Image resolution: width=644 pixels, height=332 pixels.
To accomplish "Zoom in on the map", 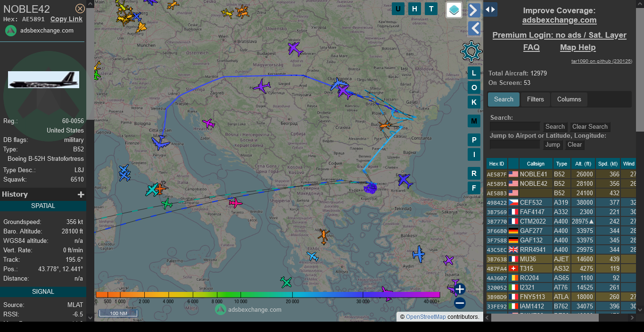I will click(460, 289).
